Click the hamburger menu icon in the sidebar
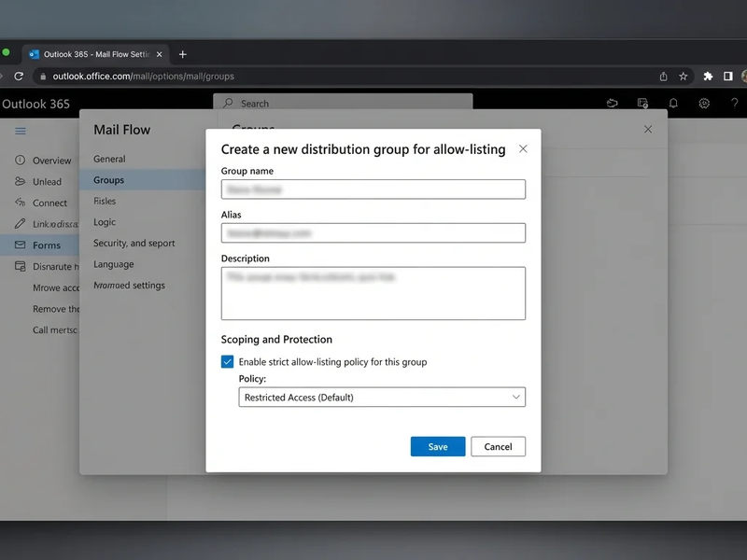Screen dimensions: 747x560 click(x=19, y=132)
